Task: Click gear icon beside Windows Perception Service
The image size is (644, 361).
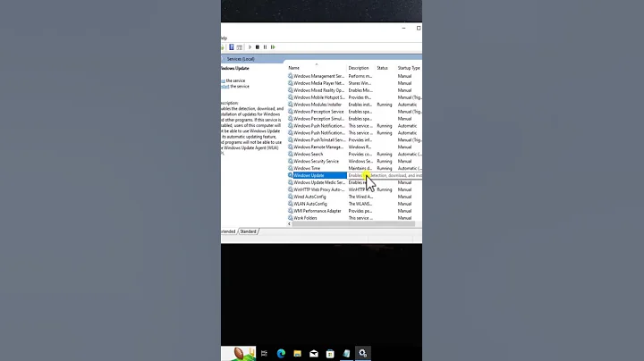Action: tap(291, 112)
